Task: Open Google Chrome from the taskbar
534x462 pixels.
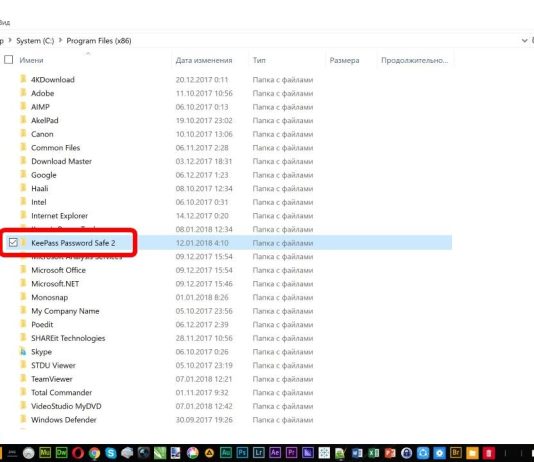Action: 94,453
